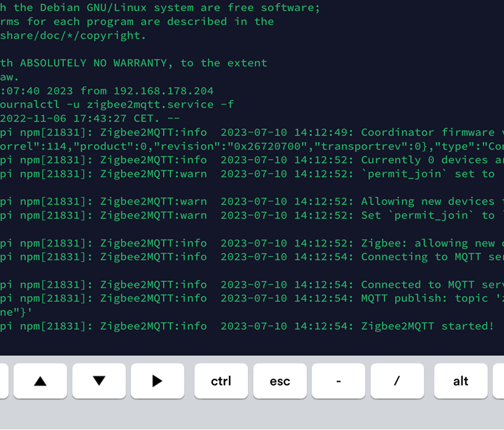Tap the dash key

(339, 381)
